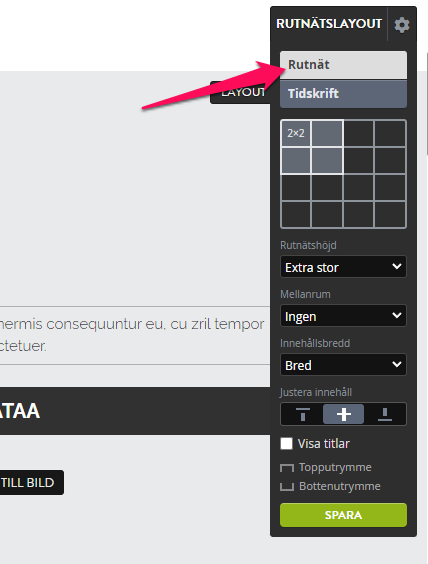Click the Topputrymme label toggle
Image resolution: width=428 pixels, height=564 pixels.
(335, 467)
